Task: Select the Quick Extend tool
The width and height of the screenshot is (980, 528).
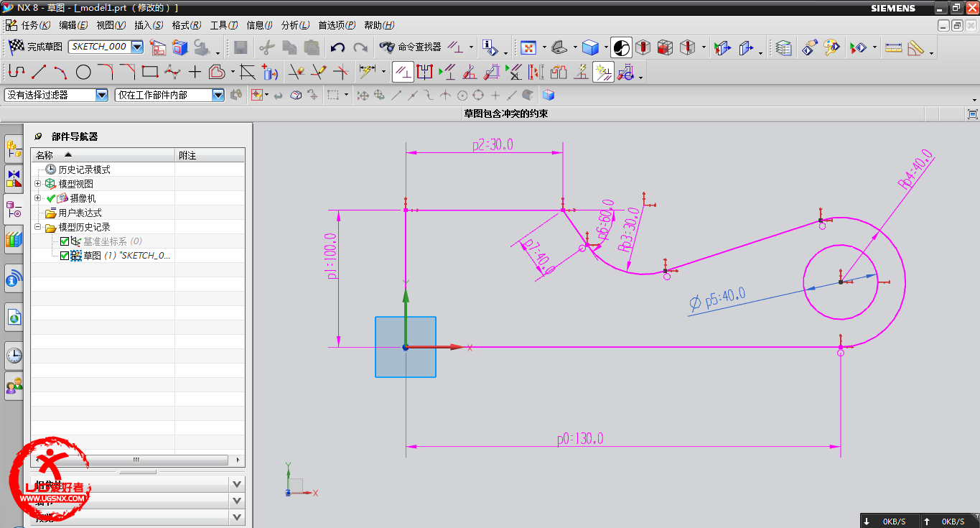Action: (x=318, y=72)
